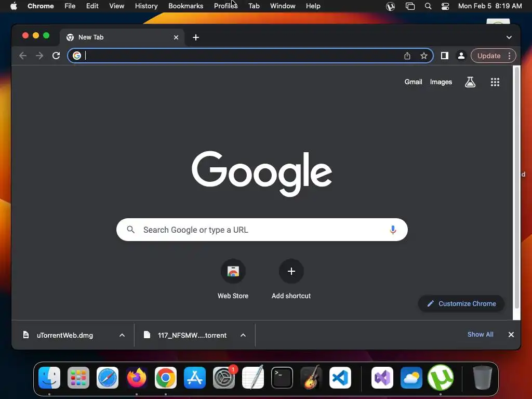The height and width of the screenshot is (399, 532).
Task: Click Show All downloads
Action: coord(481,335)
